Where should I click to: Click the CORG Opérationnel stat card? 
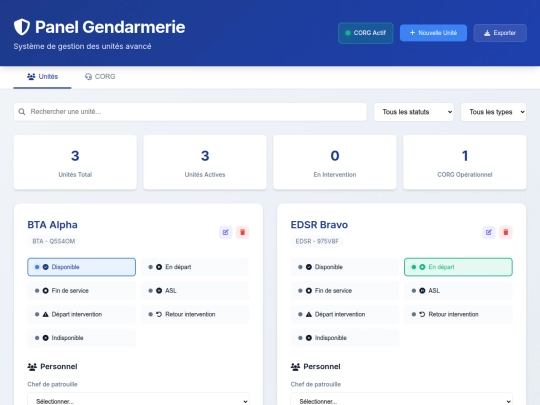click(465, 162)
